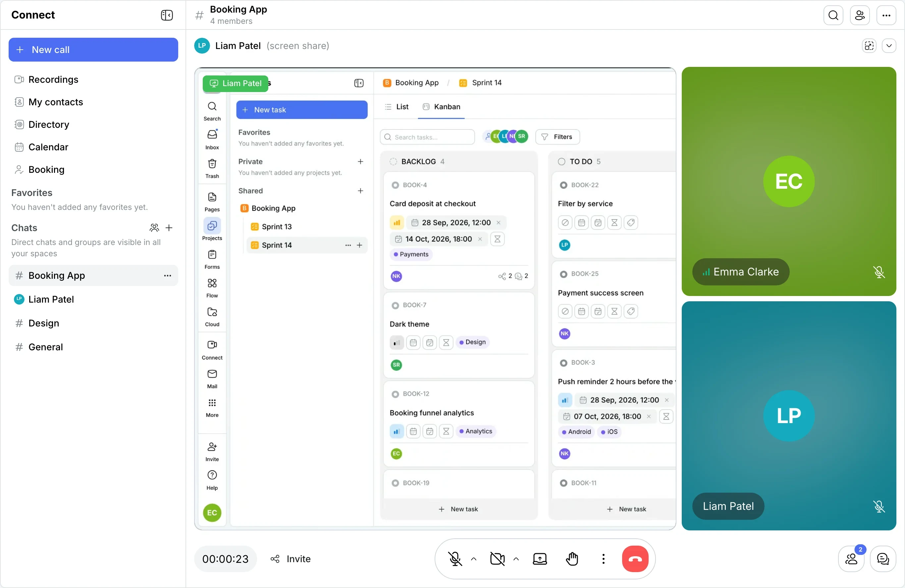End the call with red button

[635, 559]
